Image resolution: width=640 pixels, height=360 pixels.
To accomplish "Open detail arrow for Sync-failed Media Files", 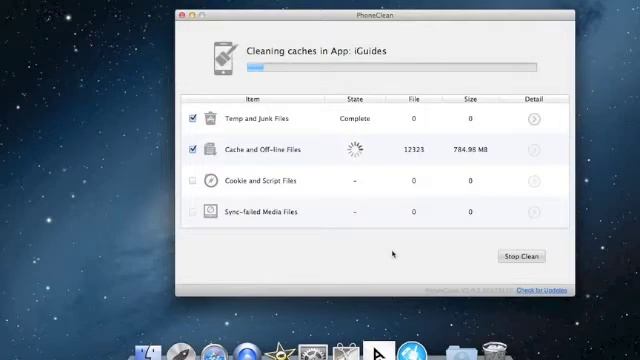I will (534, 212).
